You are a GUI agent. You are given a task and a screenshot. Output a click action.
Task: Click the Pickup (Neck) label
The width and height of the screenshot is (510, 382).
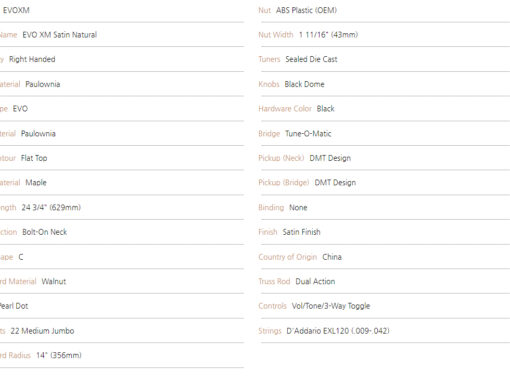coord(281,158)
